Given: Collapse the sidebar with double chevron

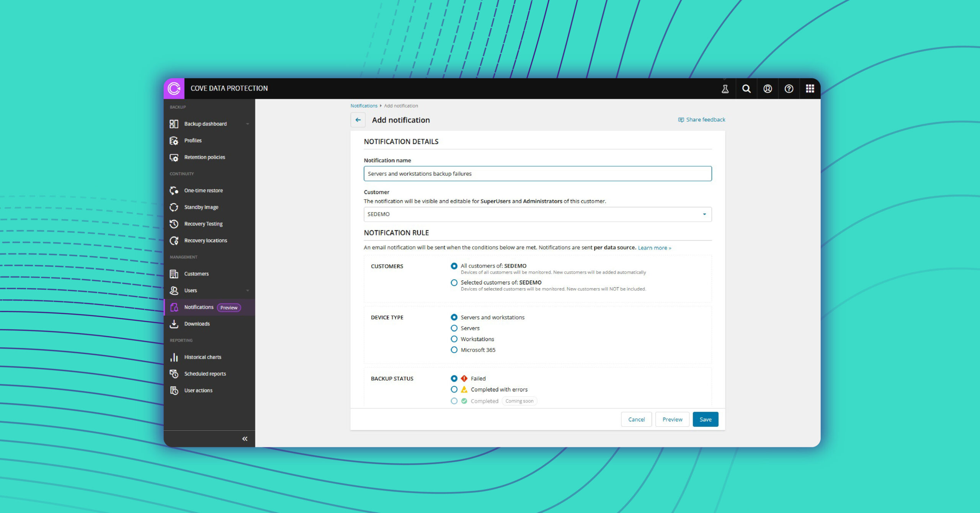Looking at the screenshot, I should (x=245, y=439).
